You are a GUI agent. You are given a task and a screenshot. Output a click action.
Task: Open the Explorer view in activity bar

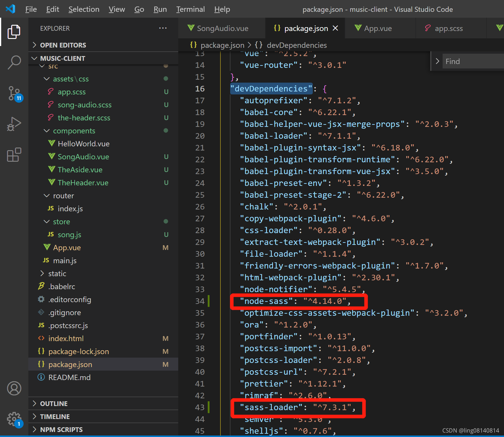(14, 32)
